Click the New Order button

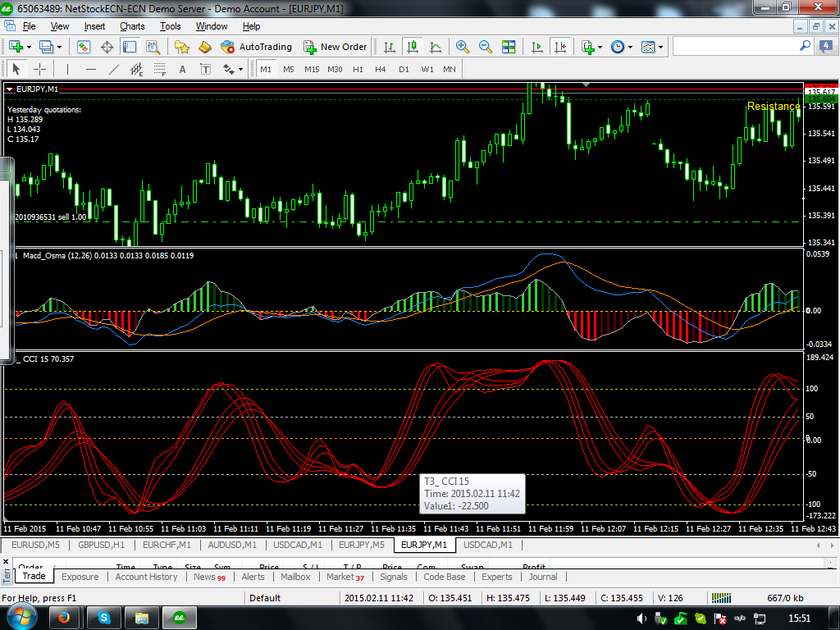[x=335, y=47]
